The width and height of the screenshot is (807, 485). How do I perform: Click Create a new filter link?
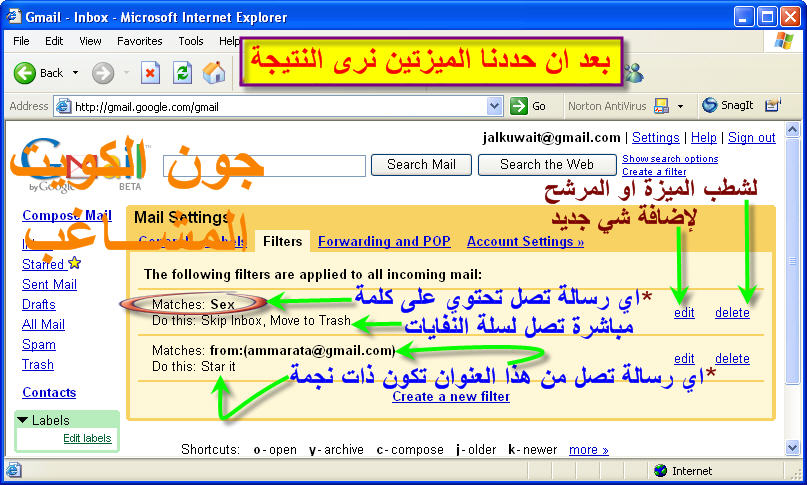pos(451,396)
